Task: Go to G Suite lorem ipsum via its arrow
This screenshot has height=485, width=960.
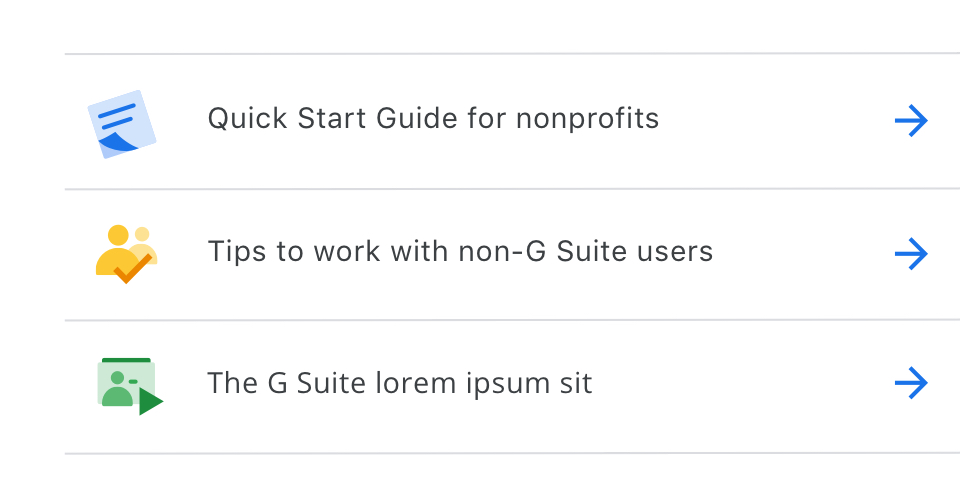Action: [x=911, y=383]
